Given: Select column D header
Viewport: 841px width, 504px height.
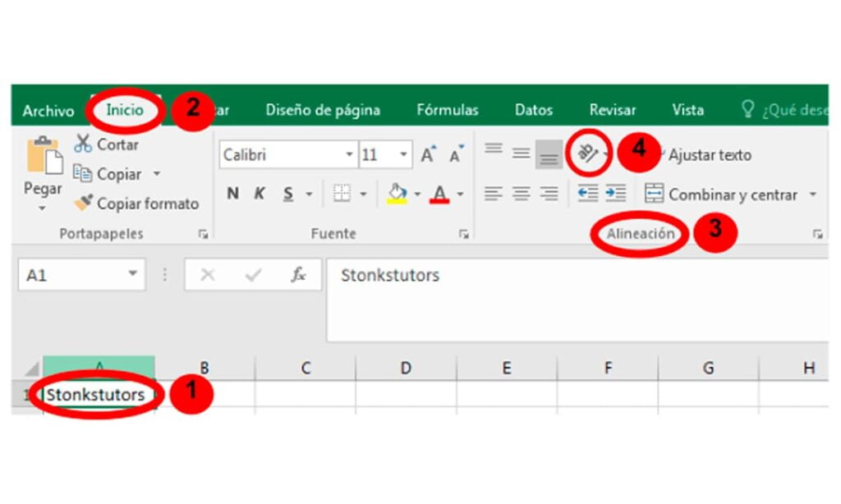Looking at the screenshot, I should click(x=406, y=368).
